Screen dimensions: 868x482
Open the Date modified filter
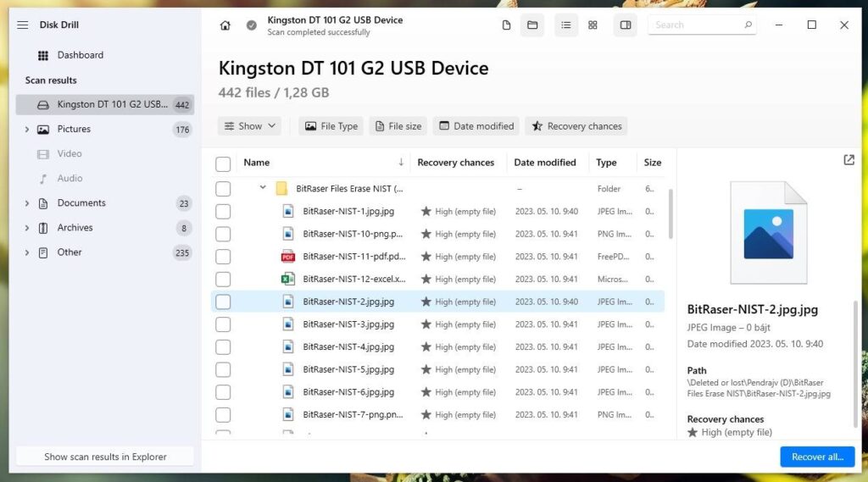pyautogui.click(x=476, y=126)
